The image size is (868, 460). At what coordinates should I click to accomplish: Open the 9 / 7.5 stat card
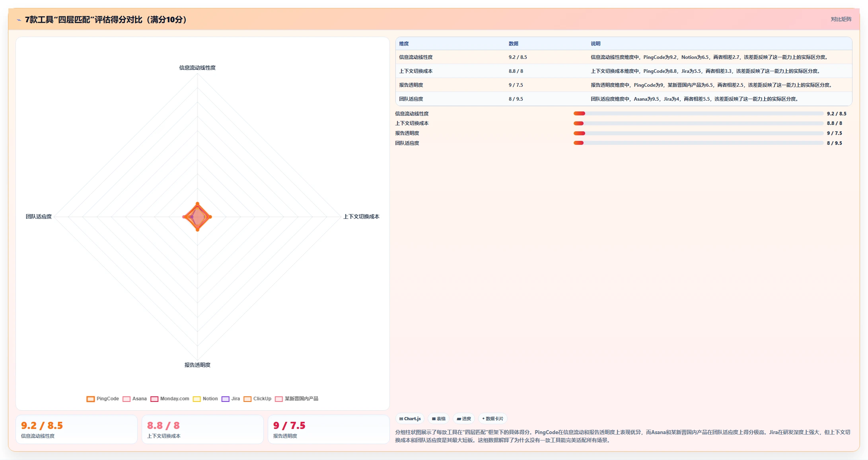(329, 429)
